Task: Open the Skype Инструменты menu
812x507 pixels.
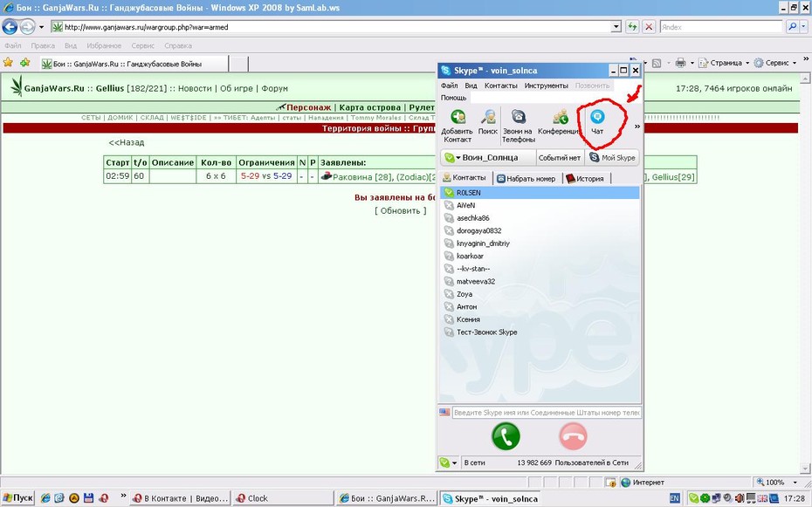Action: (546, 86)
